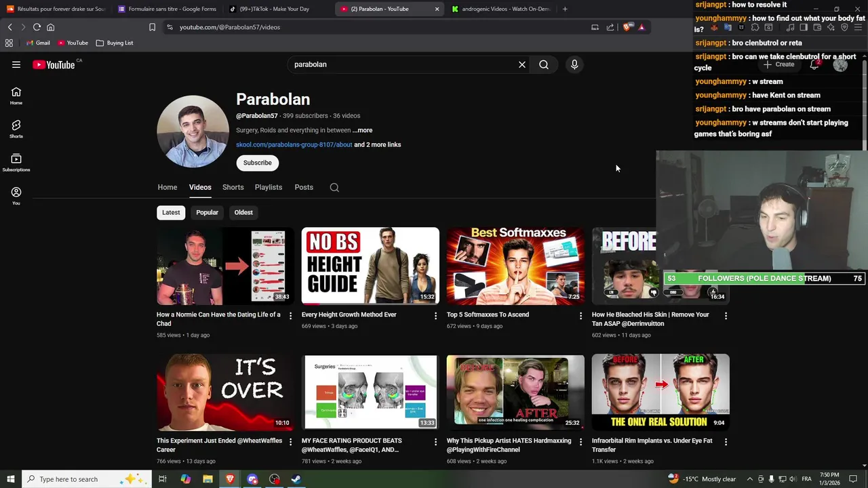Go back in the browser
The image size is (868, 488).
point(9,27)
